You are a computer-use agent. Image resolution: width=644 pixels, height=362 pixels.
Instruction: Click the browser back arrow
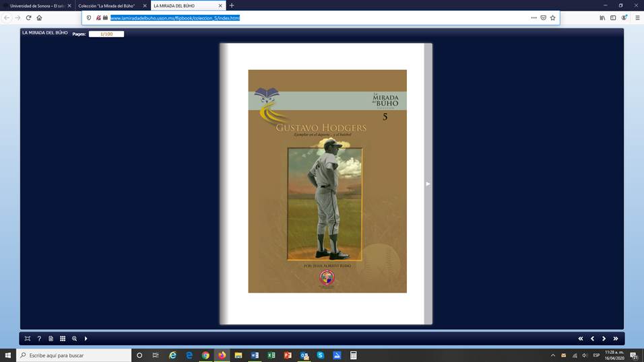pos(7,17)
